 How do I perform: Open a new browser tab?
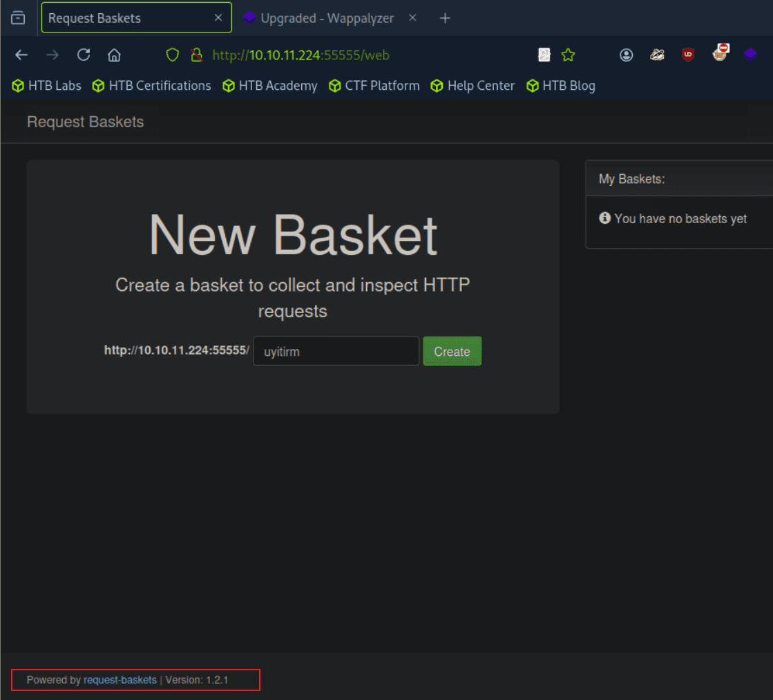(x=445, y=18)
